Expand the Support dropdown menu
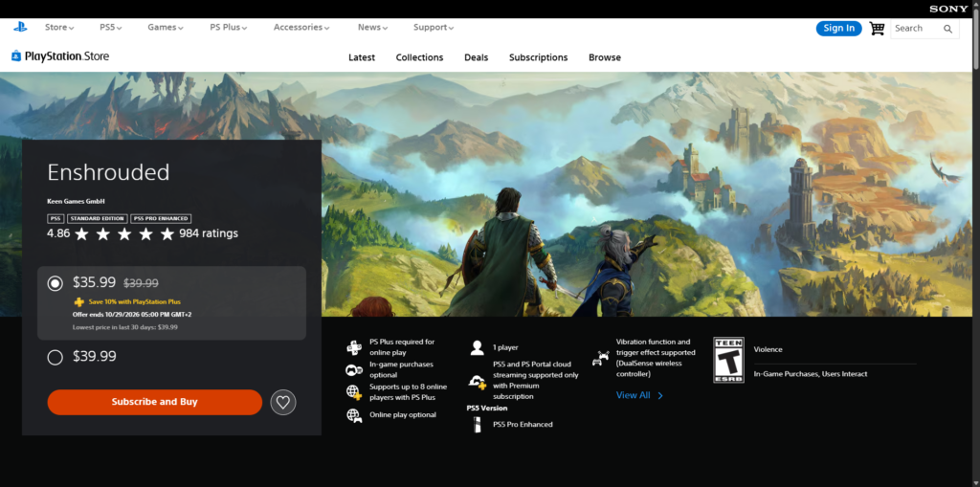Image resolution: width=980 pixels, height=487 pixels. 434,28
